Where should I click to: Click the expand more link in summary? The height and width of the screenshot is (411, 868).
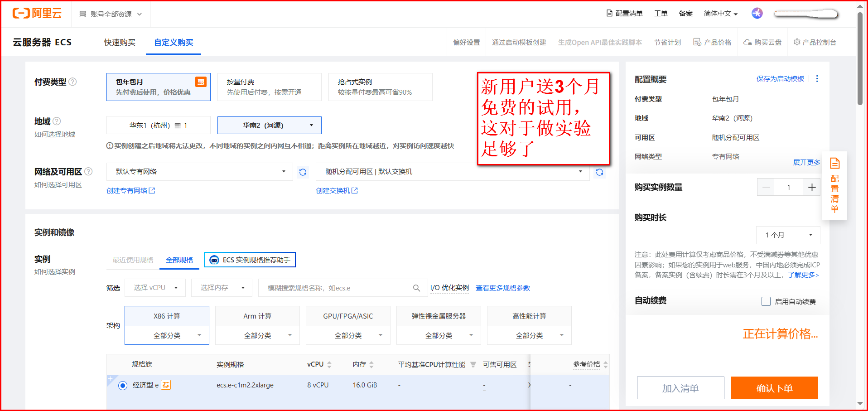(x=806, y=162)
